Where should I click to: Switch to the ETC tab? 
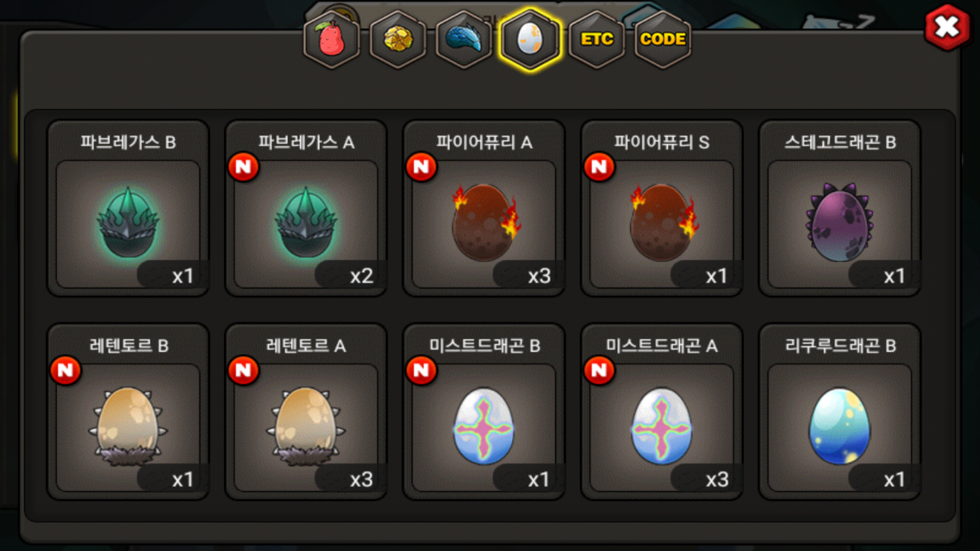point(597,40)
